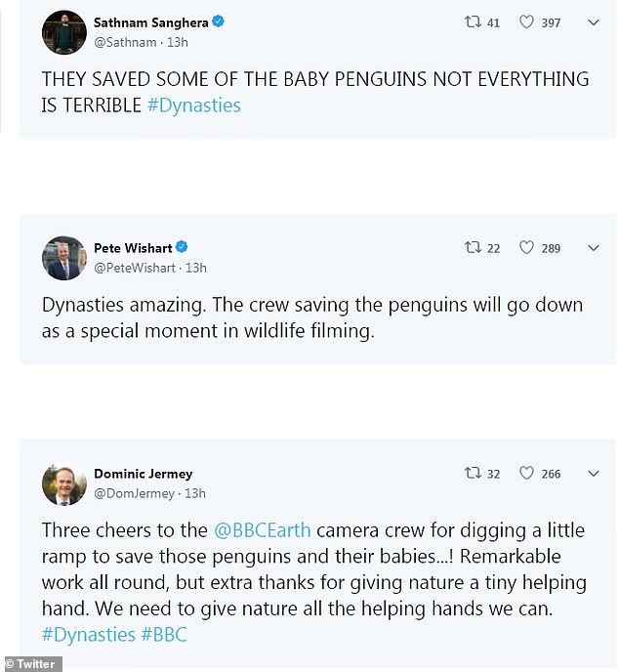
Task: Like Sathnam Sanghera's tweet
Action: click(527, 22)
